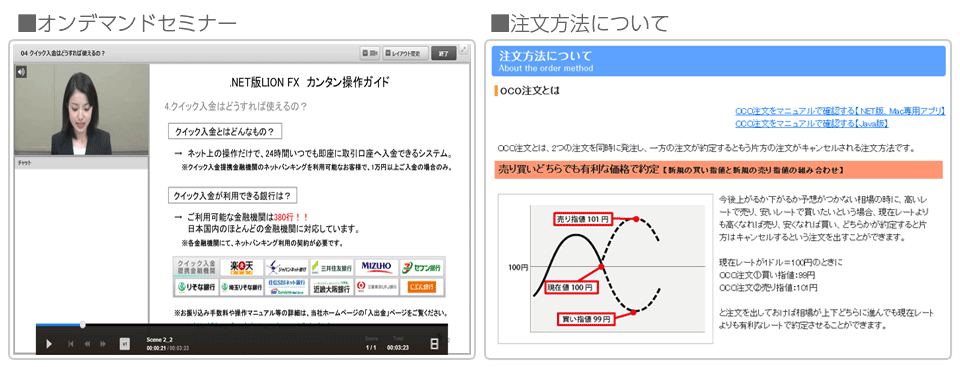Mute the speaker icon on video

coord(21,72)
